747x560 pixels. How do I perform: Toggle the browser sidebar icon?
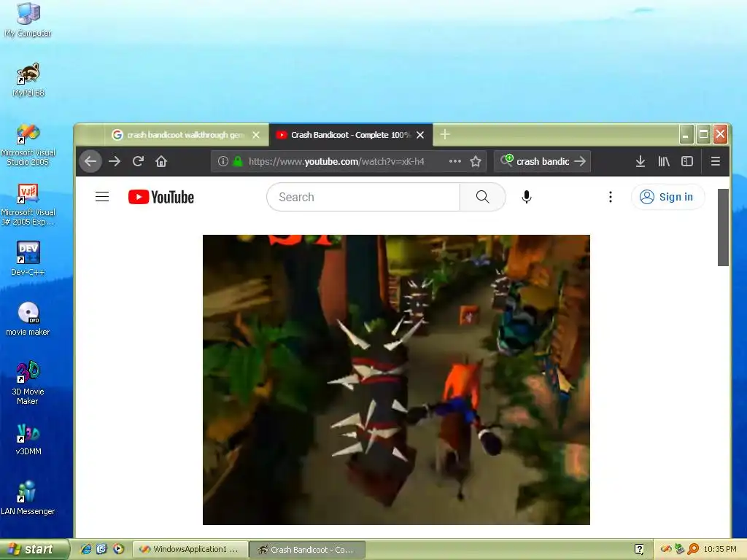click(x=687, y=161)
